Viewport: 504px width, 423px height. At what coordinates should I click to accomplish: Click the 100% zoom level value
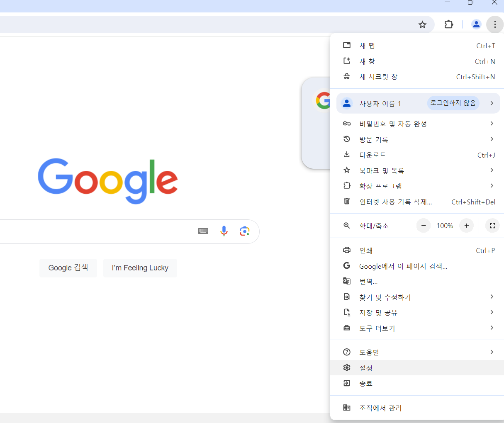click(x=445, y=226)
